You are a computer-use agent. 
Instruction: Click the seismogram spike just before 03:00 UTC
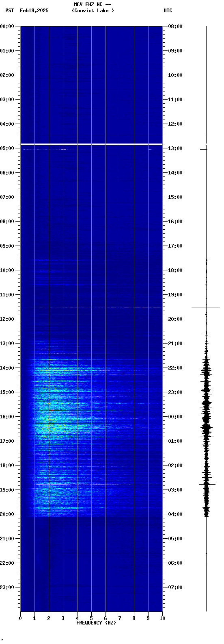(x=207, y=484)
